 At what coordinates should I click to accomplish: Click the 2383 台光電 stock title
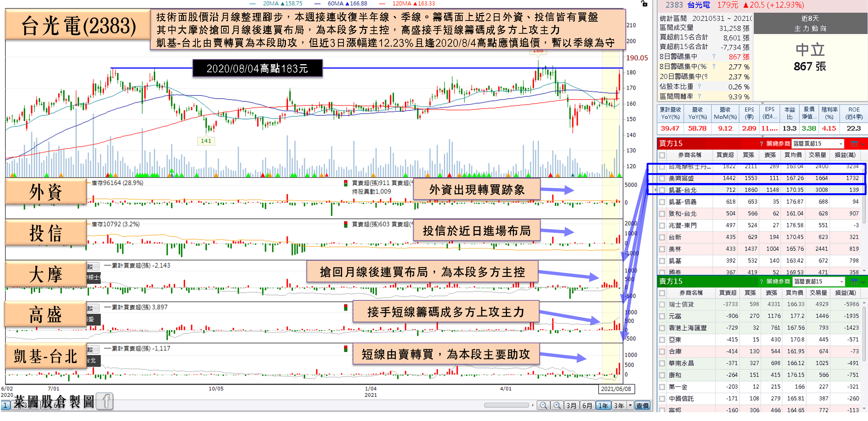pyautogui.click(x=688, y=5)
